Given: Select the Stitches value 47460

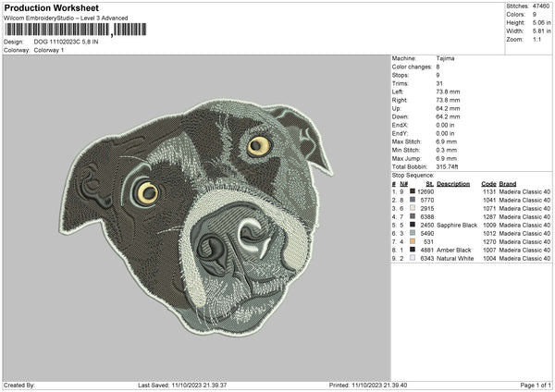Looking at the screenshot, I should [542, 6].
